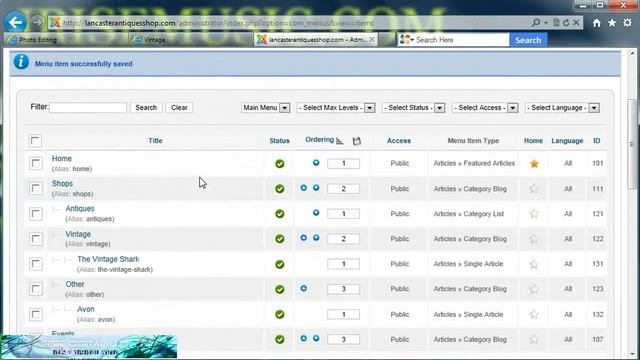The width and height of the screenshot is (640, 360).
Task: Move Shops down with ordering arrow
Action: pos(316,188)
